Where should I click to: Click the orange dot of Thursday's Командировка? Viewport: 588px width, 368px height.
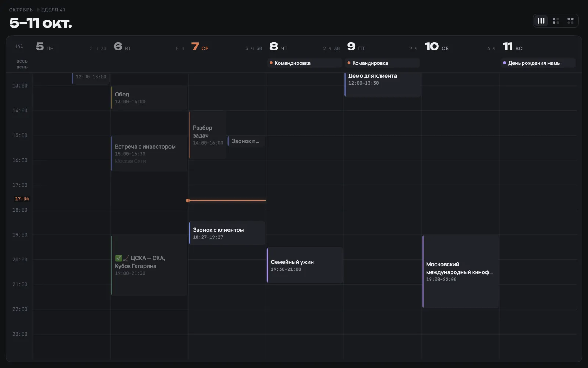click(271, 63)
